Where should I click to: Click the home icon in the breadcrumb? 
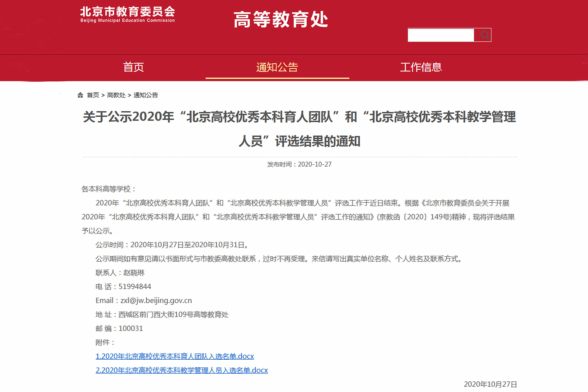(x=80, y=95)
